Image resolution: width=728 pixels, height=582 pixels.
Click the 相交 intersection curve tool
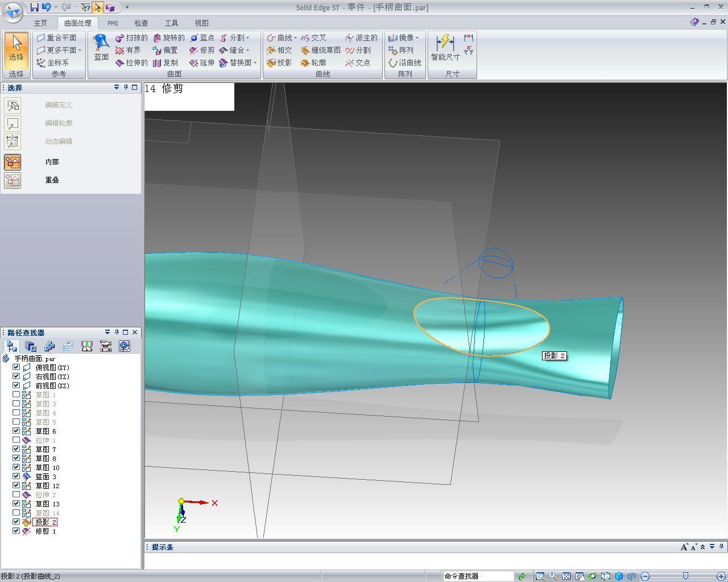point(279,50)
